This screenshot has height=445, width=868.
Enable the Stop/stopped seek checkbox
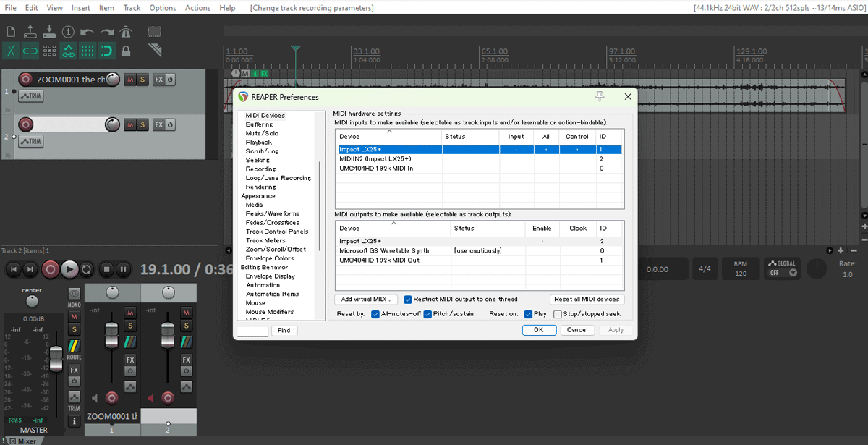tap(558, 314)
